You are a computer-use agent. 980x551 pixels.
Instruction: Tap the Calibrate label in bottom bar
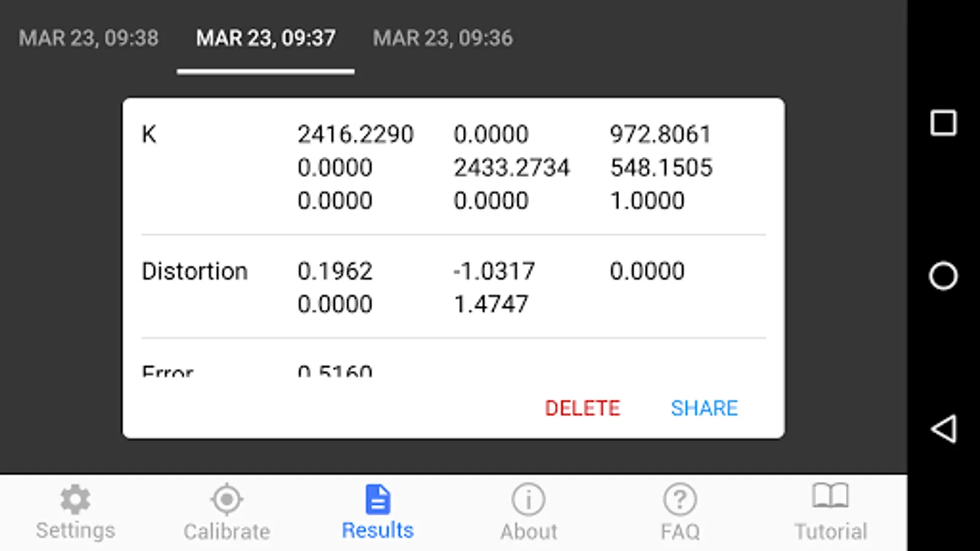(227, 531)
